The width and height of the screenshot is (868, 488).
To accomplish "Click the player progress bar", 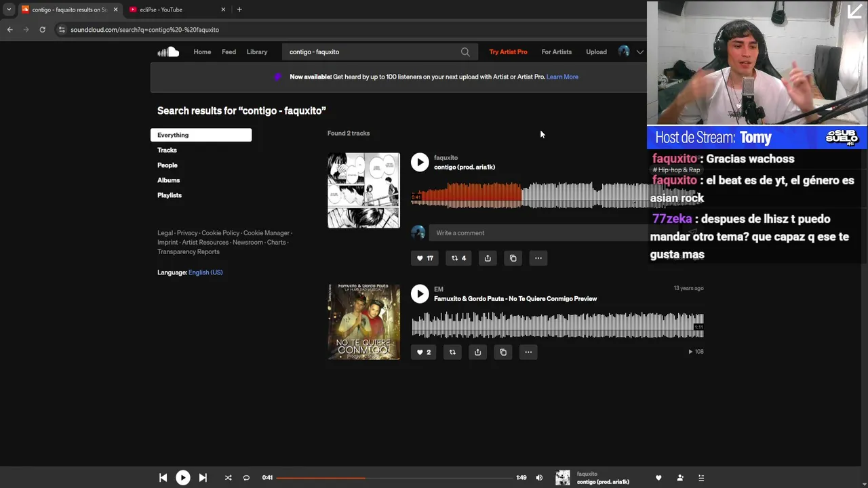I will 394,478.
